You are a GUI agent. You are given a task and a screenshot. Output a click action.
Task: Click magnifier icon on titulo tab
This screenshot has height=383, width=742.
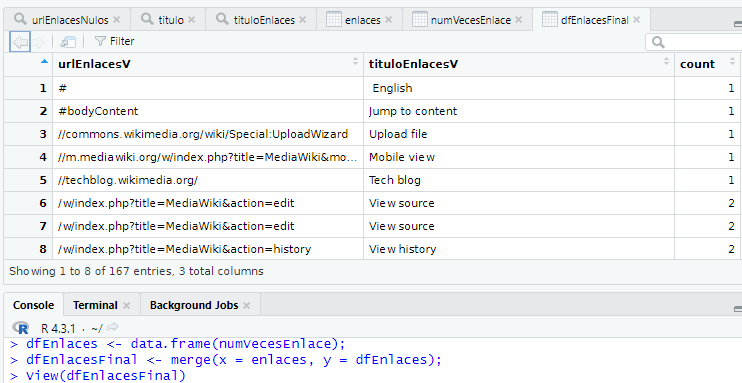pyautogui.click(x=148, y=19)
